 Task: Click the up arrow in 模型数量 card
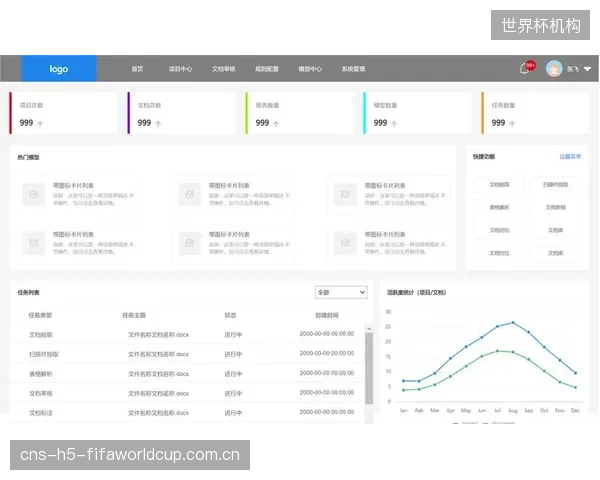pyautogui.click(x=394, y=124)
